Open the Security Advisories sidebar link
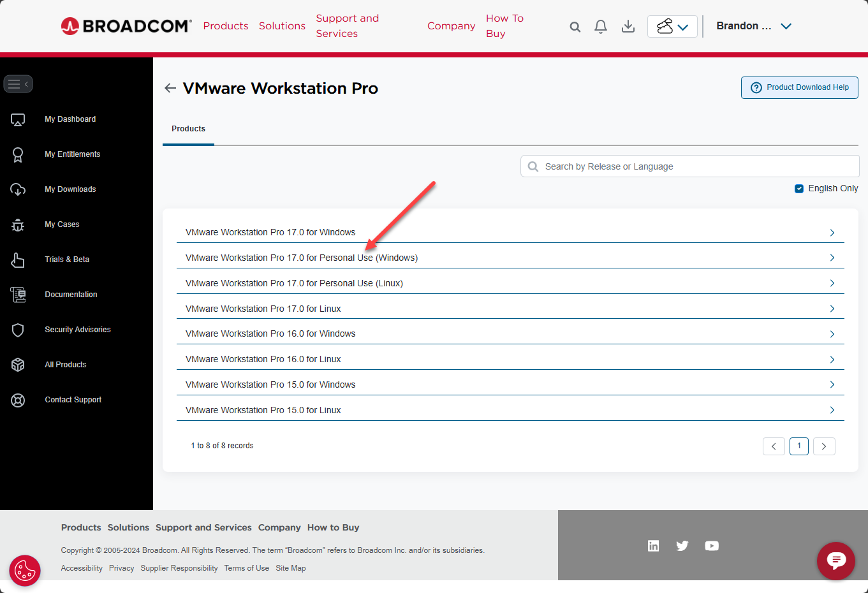This screenshot has height=593, width=868. (x=78, y=330)
